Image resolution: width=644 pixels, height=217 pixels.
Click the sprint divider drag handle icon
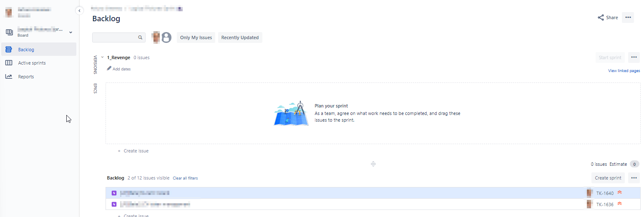tap(373, 164)
